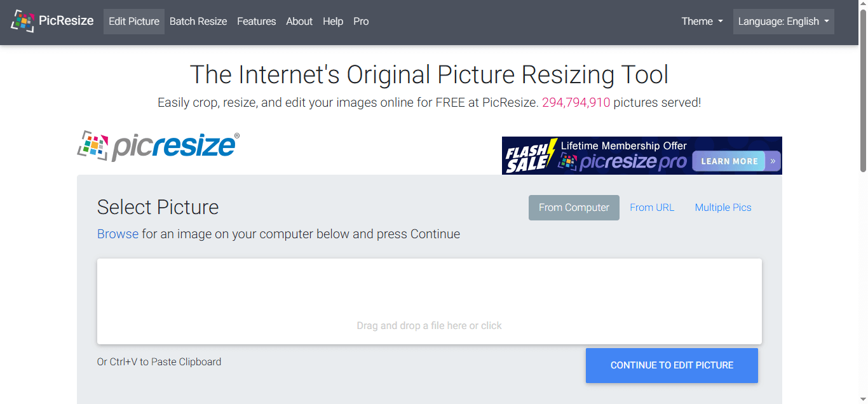Open the Help menu item

coord(333,21)
